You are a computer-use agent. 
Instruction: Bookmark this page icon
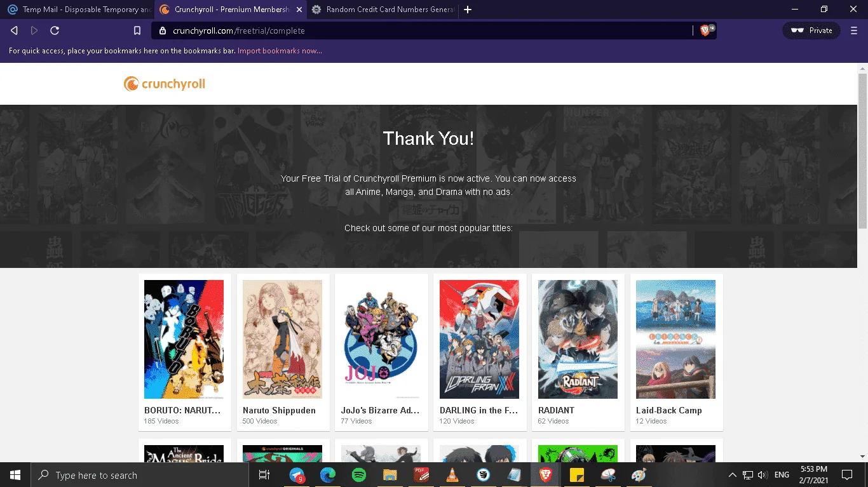click(137, 30)
